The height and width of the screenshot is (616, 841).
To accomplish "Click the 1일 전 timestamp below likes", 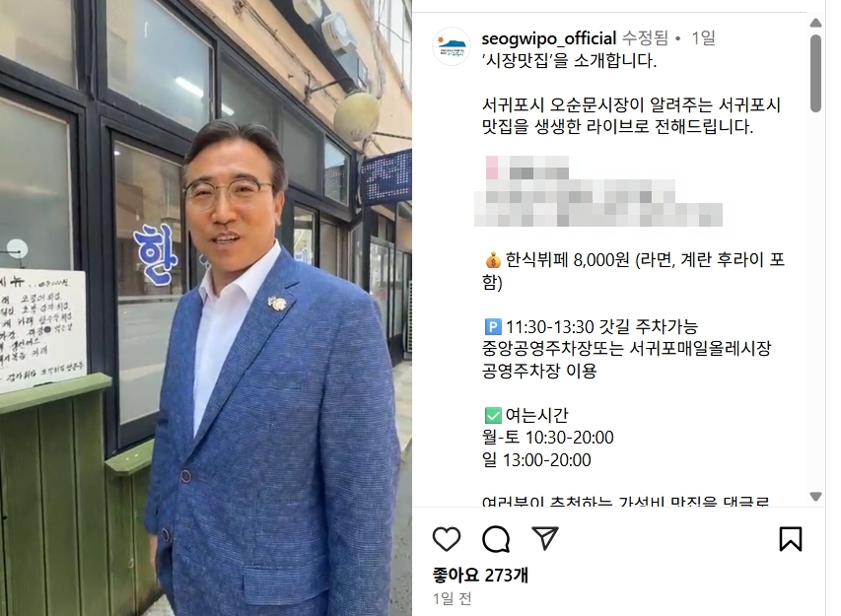I will (x=453, y=598).
